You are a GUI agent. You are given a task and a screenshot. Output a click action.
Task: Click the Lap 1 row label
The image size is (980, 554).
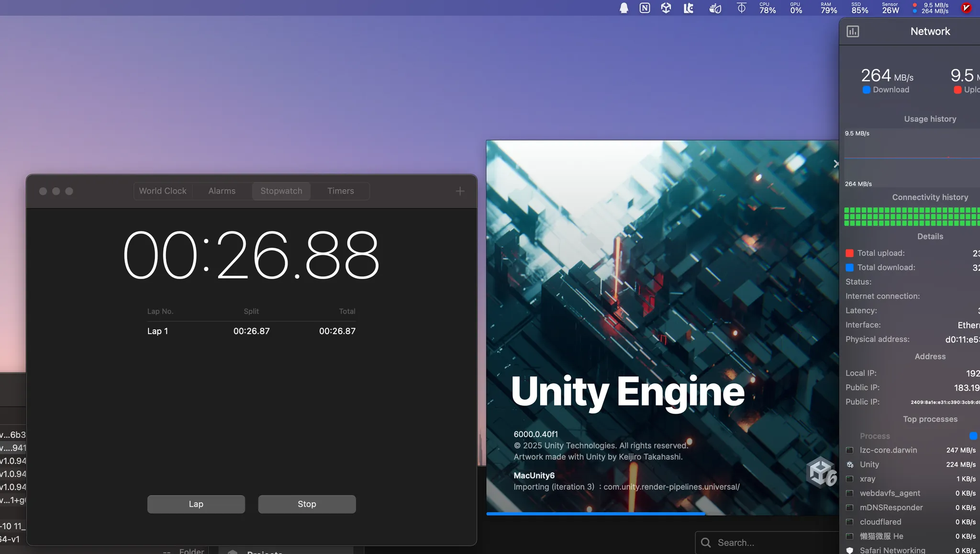pos(157,331)
